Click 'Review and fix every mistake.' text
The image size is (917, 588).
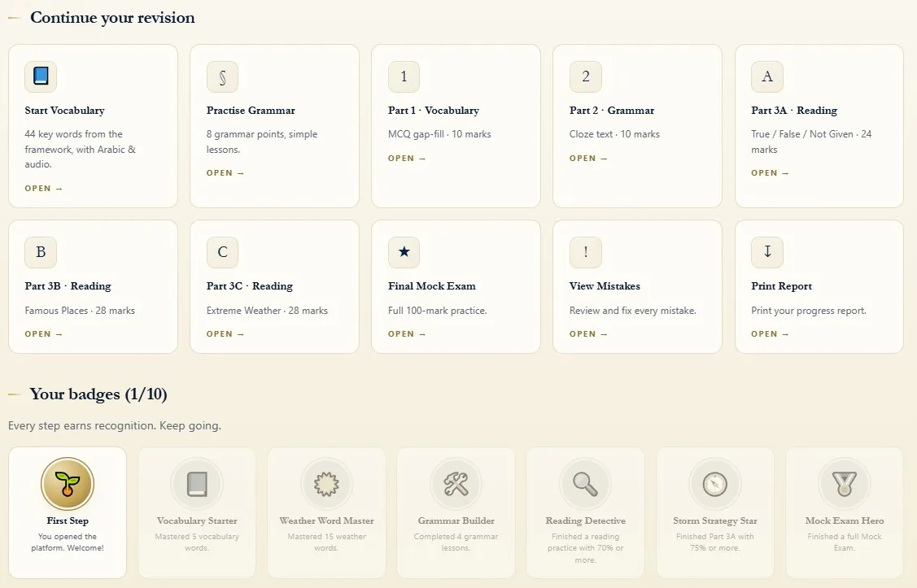[x=633, y=311]
